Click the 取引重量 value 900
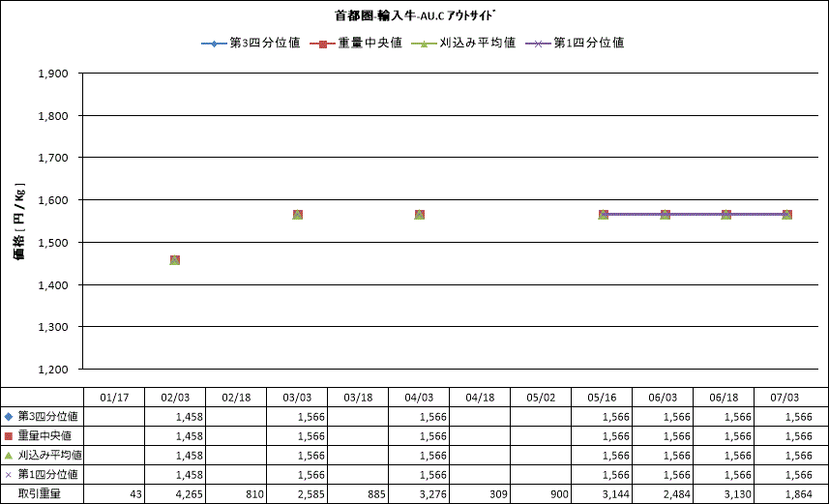The height and width of the screenshot is (504, 829). click(x=559, y=494)
